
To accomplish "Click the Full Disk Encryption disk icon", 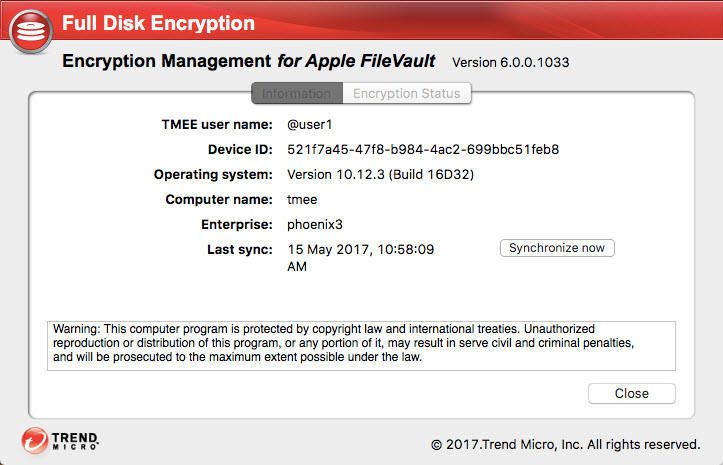I will [x=31, y=31].
